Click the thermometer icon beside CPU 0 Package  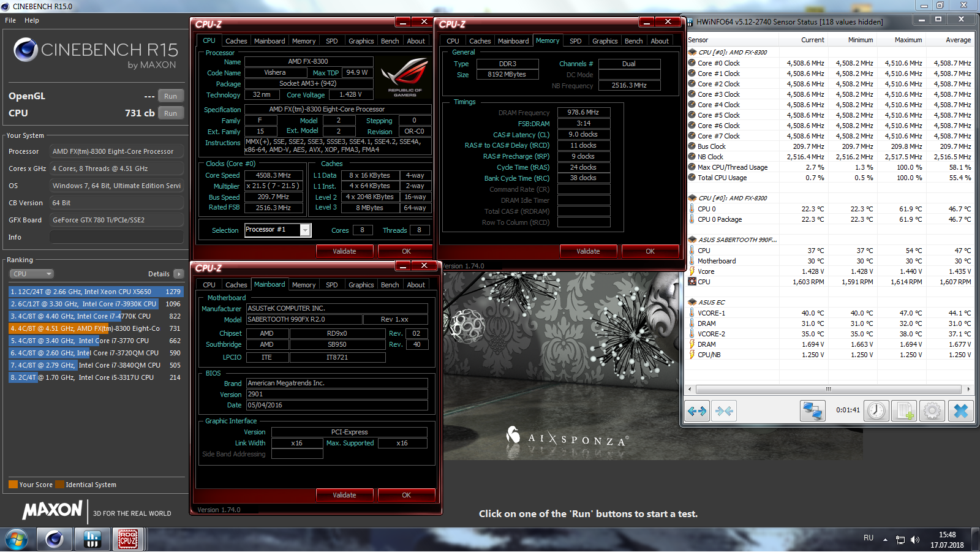point(692,219)
